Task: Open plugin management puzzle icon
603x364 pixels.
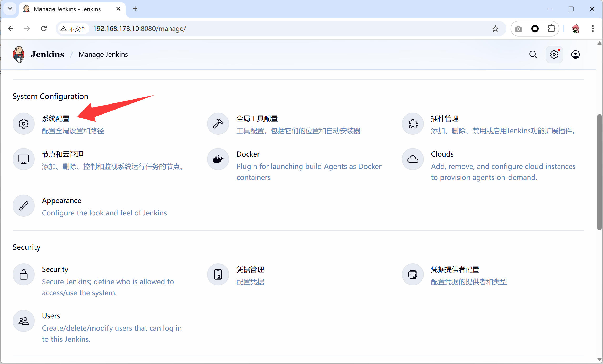Action: [x=413, y=124]
